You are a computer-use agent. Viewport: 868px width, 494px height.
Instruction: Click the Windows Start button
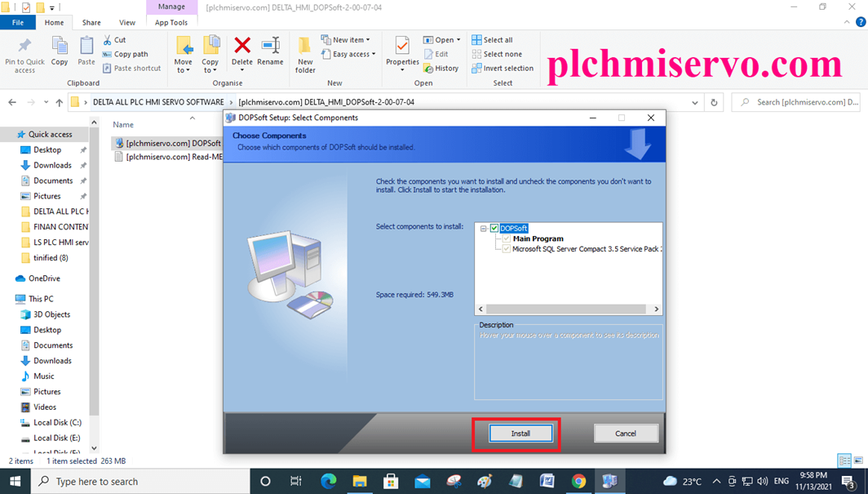(15, 481)
